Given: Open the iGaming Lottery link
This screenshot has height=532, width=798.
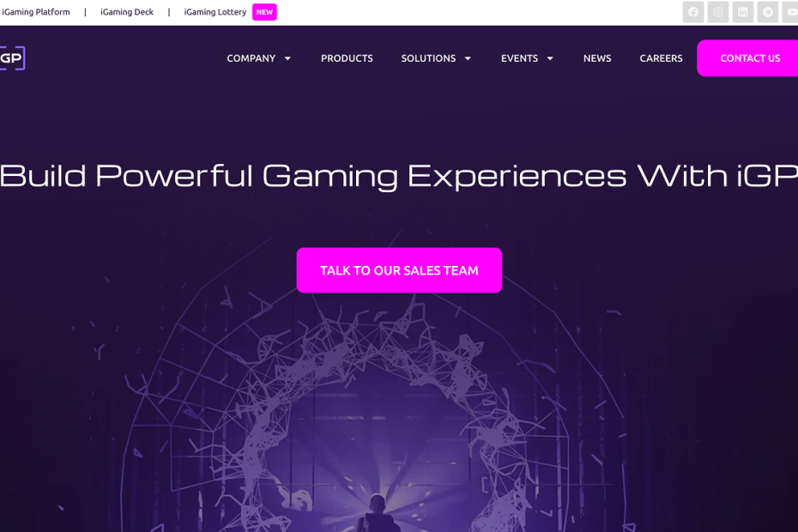Looking at the screenshot, I should click(215, 12).
